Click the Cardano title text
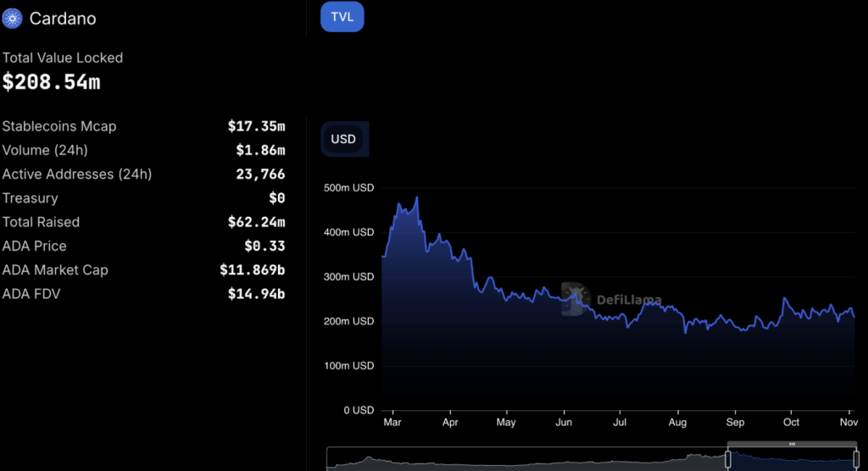 63,19
